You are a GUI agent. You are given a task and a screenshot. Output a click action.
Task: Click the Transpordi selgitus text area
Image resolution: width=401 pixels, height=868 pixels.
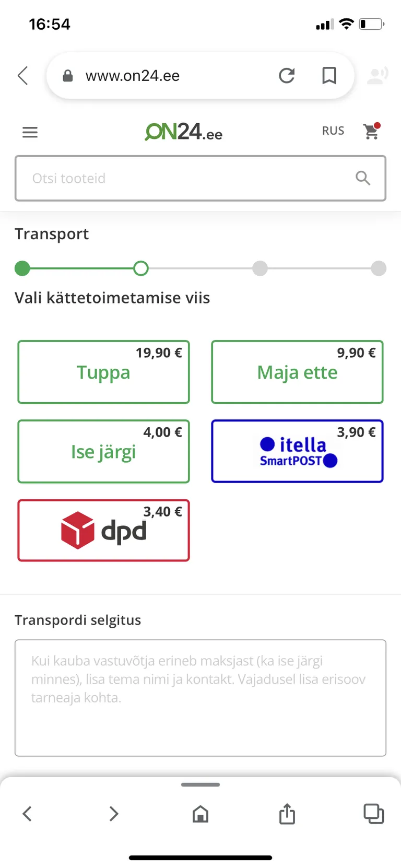click(200, 698)
